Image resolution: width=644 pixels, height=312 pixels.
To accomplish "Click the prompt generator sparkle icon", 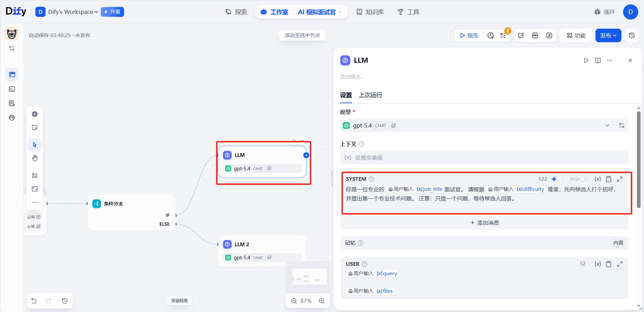I will (554, 179).
